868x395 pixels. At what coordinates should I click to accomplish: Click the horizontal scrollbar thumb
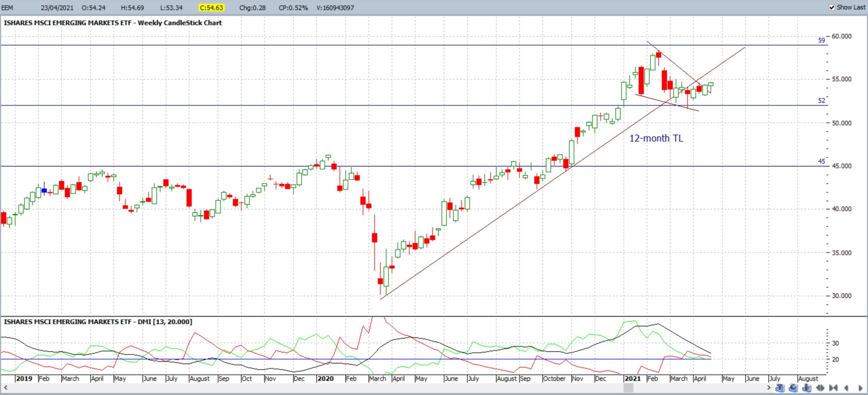(628, 388)
